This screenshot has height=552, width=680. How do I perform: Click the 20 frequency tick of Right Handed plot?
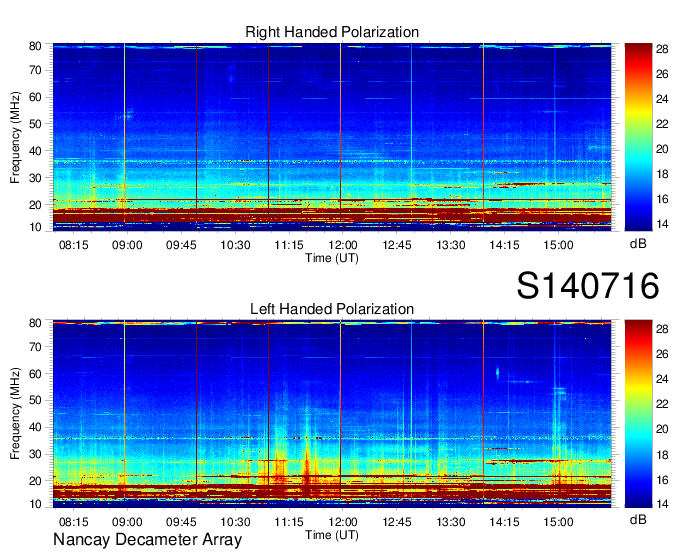tap(35, 205)
